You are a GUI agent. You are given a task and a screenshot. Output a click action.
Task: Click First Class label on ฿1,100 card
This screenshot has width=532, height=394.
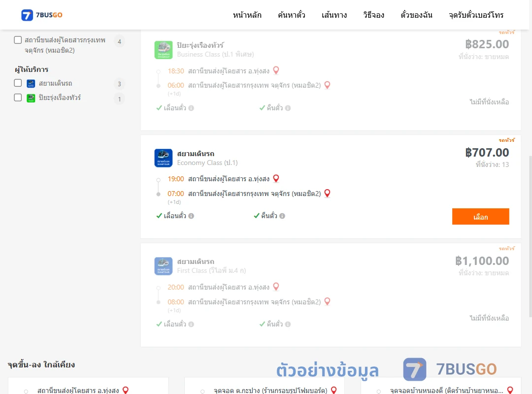[211, 270]
